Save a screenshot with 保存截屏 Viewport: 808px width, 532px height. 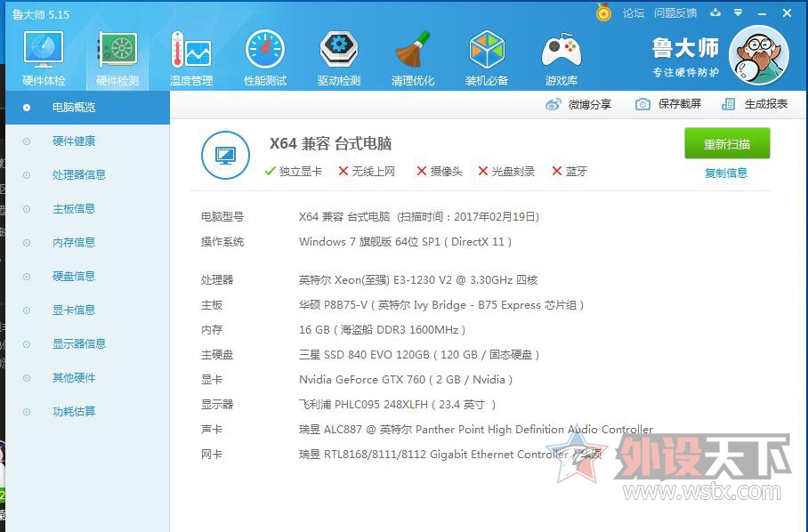click(x=668, y=104)
